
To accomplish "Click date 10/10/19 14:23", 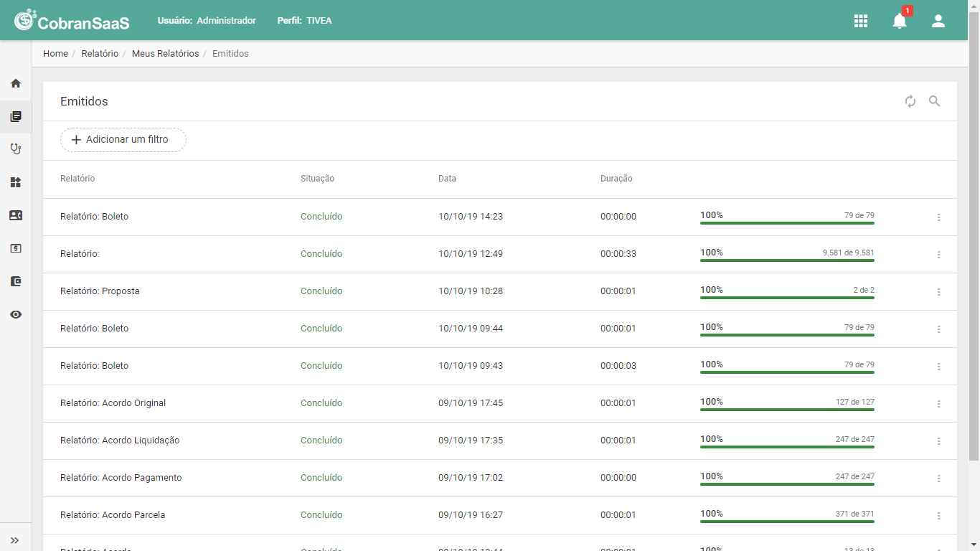I will coord(471,217).
